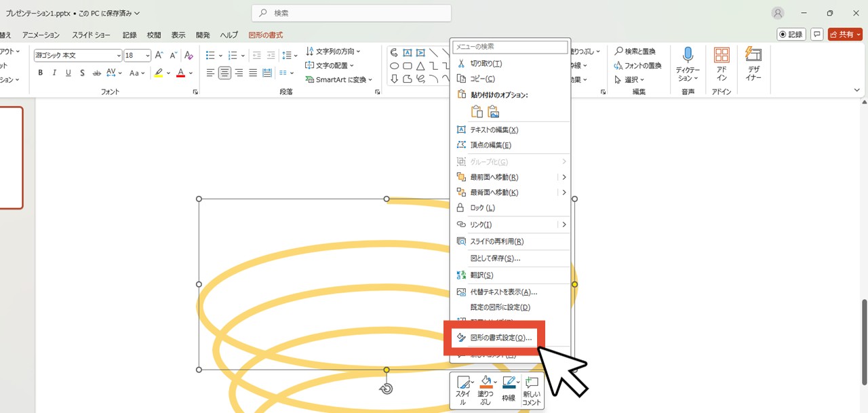Screen dimensions: 868x413
Task: Toggle bold formatting
Action: pyautogui.click(x=40, y=73)
